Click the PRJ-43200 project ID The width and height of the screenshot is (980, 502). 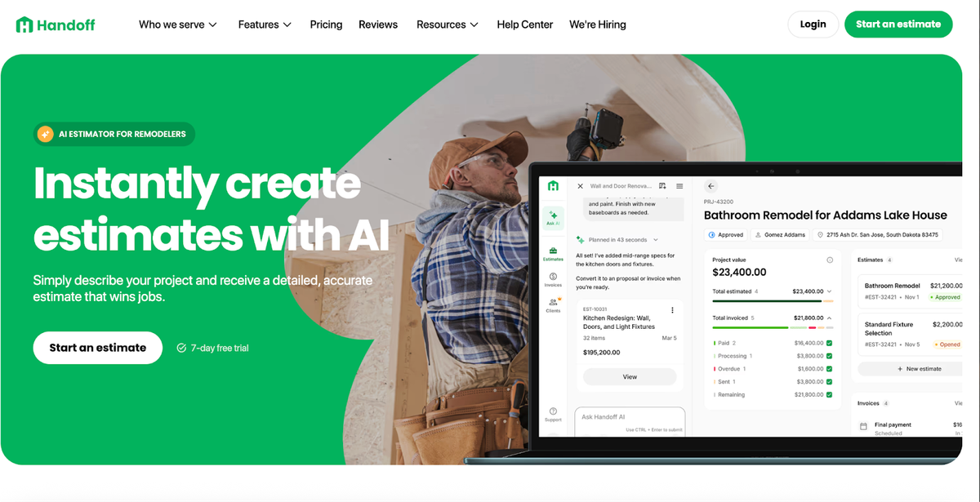[719, 201]
